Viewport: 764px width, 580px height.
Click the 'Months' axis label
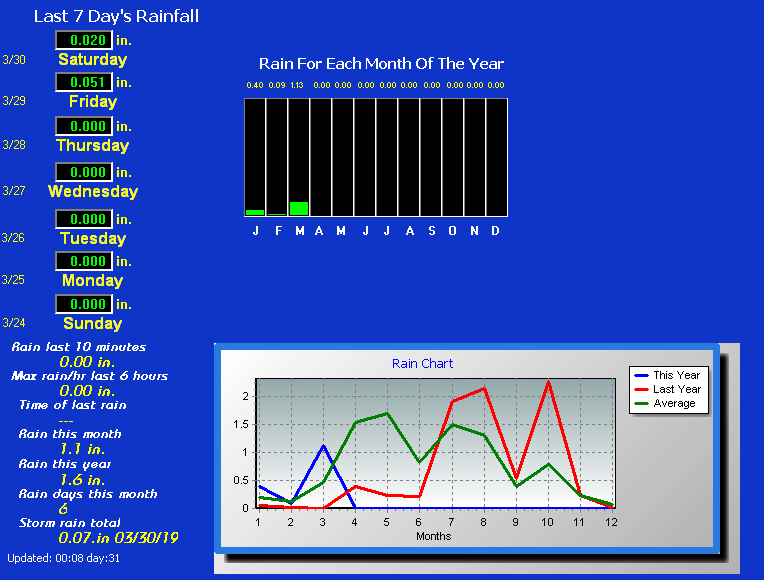click(434, 536)
